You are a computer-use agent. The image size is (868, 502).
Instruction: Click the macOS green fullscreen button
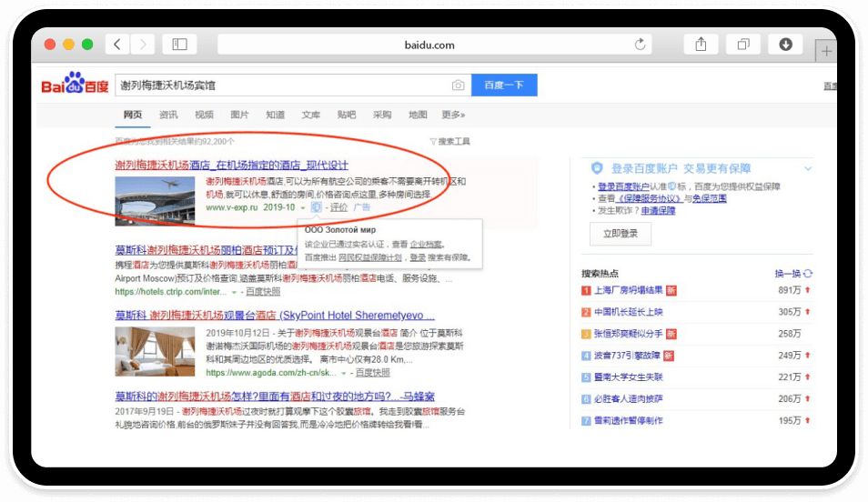87,45
